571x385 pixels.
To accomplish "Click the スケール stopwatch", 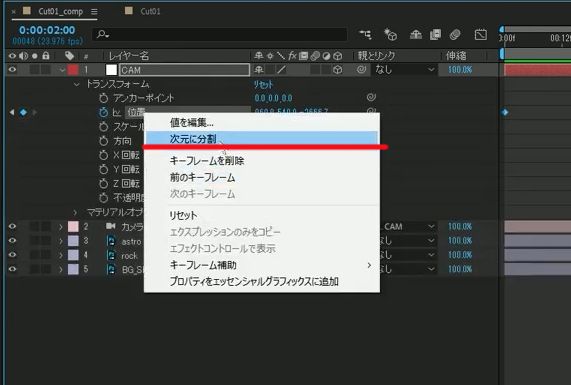I will pyautogui.click(x=104, y=126).
